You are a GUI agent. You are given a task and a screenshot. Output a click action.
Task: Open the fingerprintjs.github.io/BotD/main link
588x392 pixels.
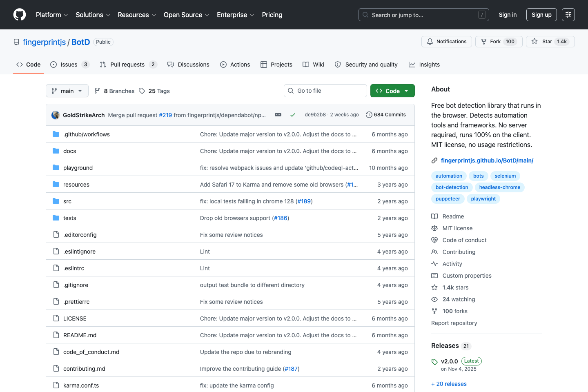point(487,160)
